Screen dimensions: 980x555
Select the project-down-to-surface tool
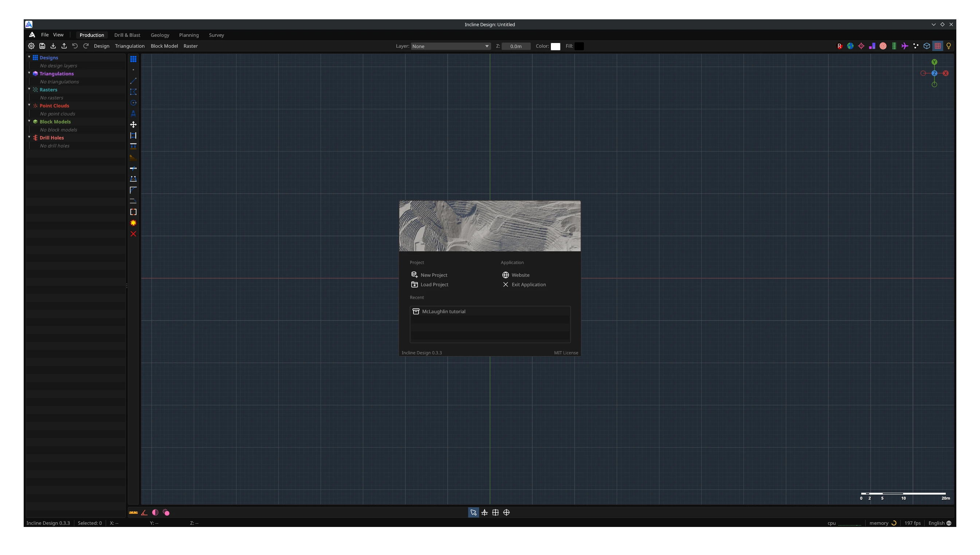(x=133, y=146)
